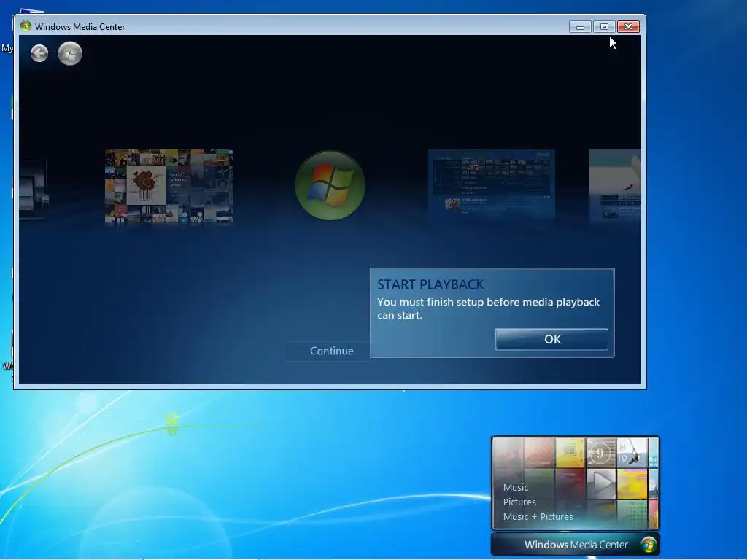Select the music album art collage thumbnail
The width and height of the screenshot is (747, 560).
pos(169,186)
